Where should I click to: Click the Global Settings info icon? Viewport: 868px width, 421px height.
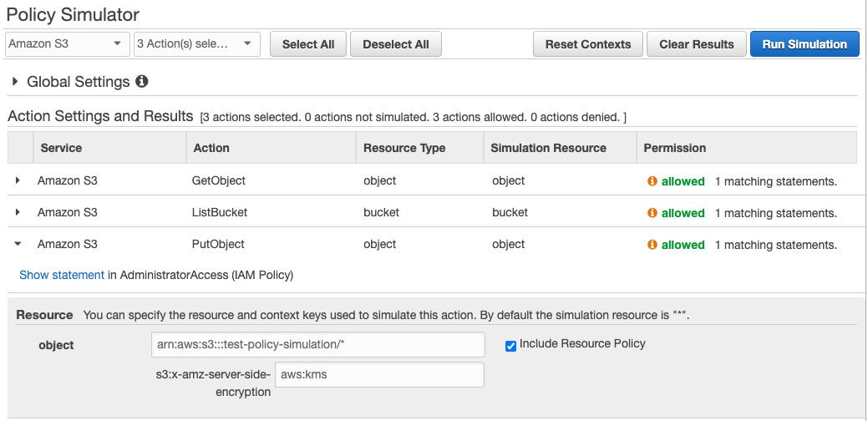142,82
